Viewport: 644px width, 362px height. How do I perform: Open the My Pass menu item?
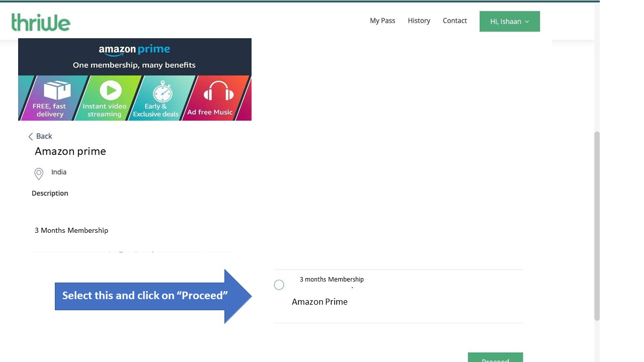click(382, 21)
